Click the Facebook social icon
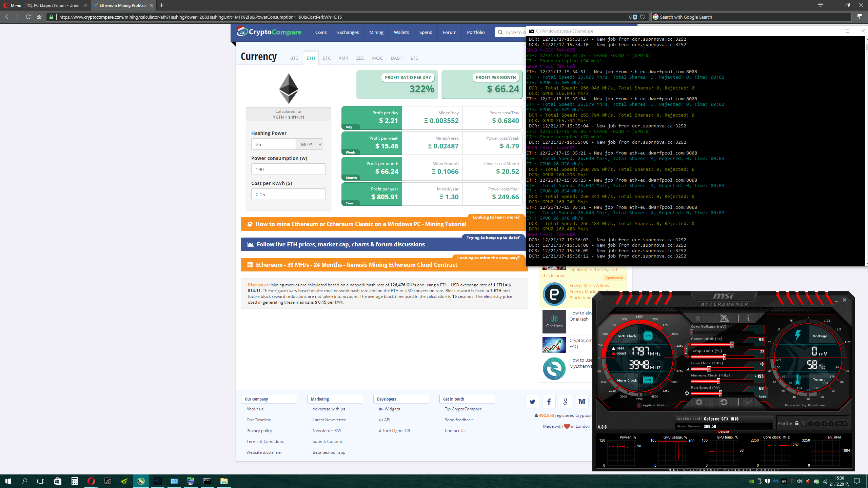Viewport: 868px width, 488px height. 549,402
